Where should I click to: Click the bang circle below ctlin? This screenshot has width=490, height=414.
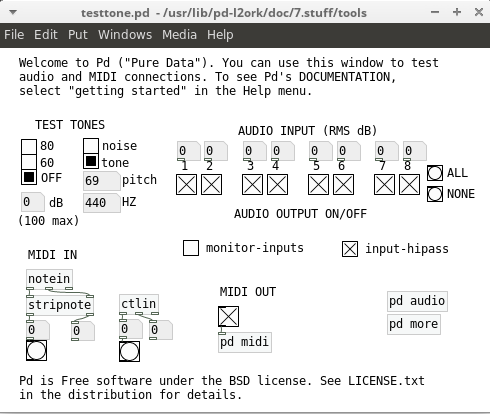(x=129, y=351)
